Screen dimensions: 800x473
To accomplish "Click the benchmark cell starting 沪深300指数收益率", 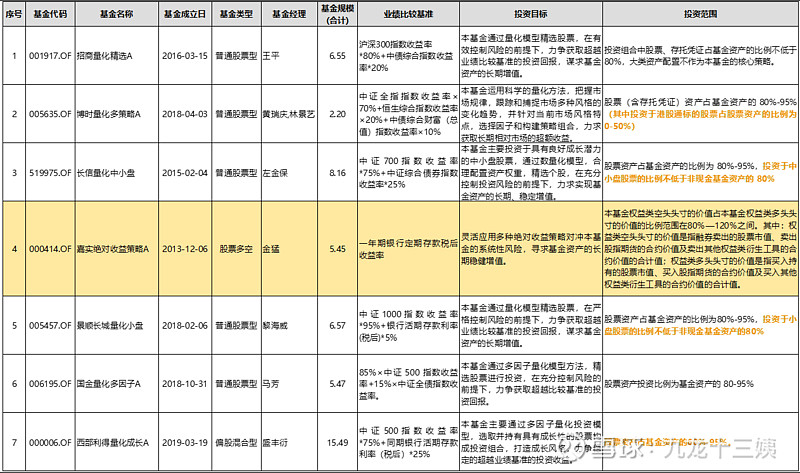I will (x=408, y=56).
